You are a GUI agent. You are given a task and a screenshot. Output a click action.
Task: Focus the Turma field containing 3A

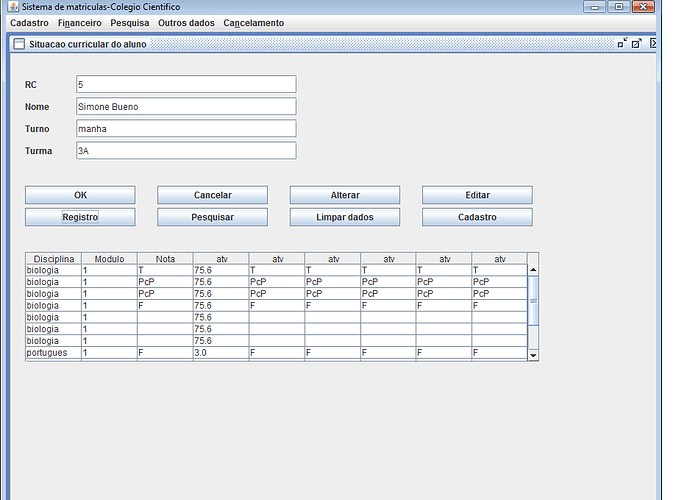[186, 151]
